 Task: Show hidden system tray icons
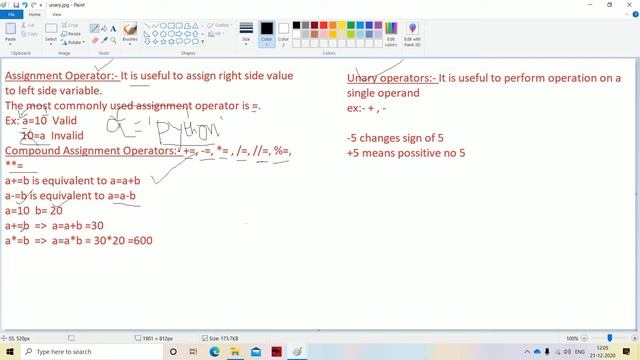[527, 351]
